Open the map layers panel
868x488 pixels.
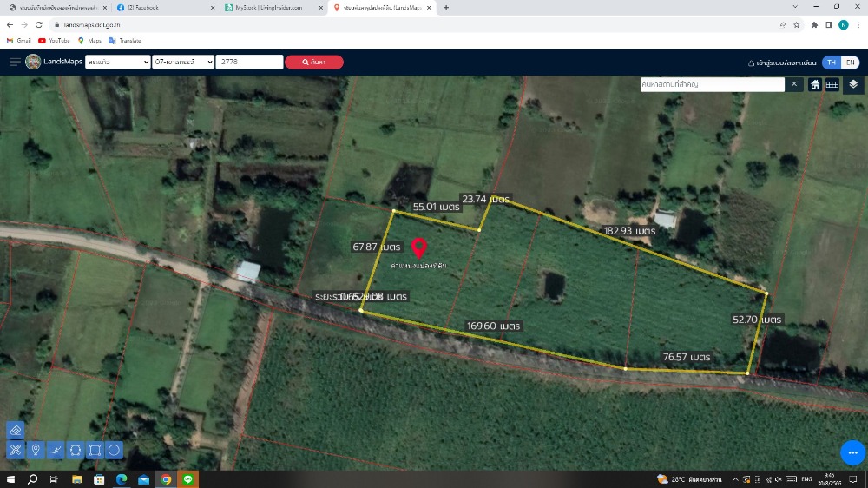853,84
